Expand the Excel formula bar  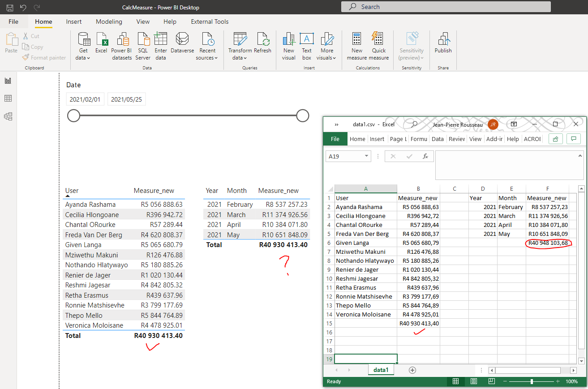(580, 156)
